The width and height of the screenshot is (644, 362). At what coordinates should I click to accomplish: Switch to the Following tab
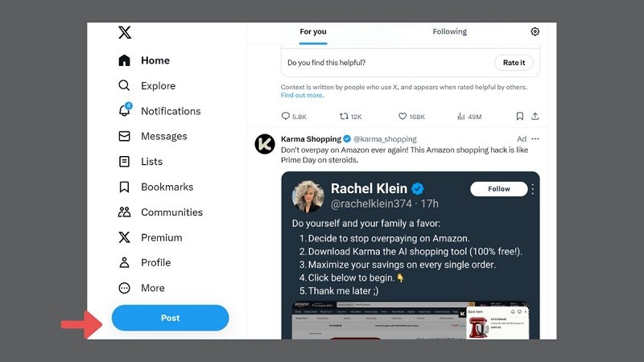[449, 32]
